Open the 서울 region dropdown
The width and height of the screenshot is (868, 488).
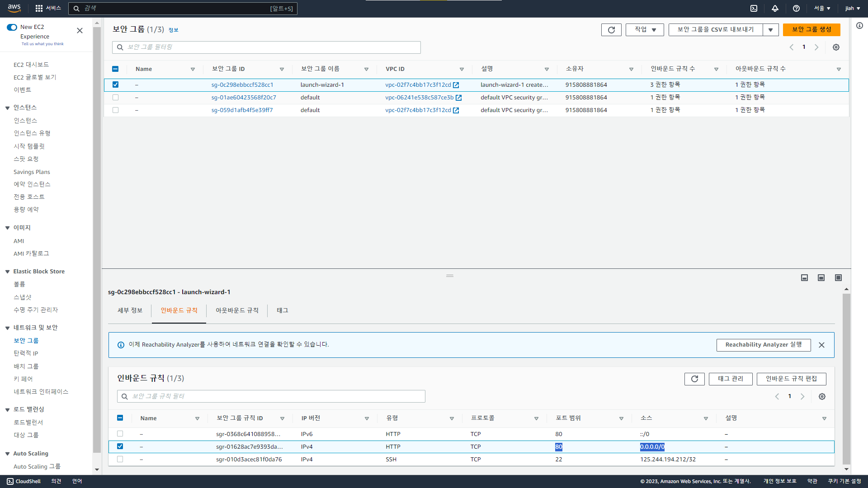pos(822,8)
